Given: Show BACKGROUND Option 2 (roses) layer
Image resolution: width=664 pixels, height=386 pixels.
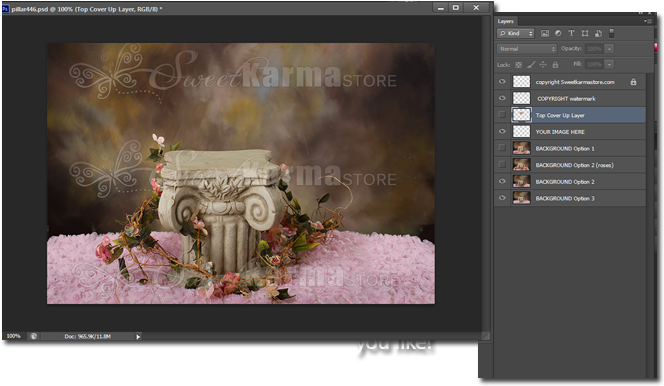Looking at the screenshot, I should point(502,165).
